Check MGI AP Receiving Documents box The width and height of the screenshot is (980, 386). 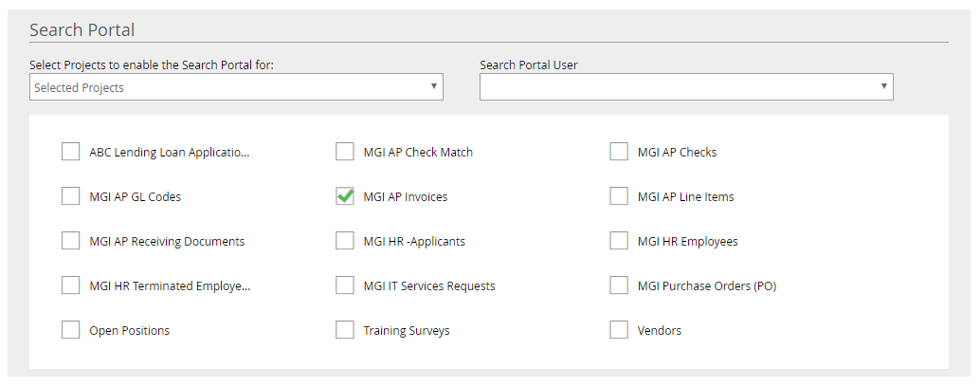[71, 241]
